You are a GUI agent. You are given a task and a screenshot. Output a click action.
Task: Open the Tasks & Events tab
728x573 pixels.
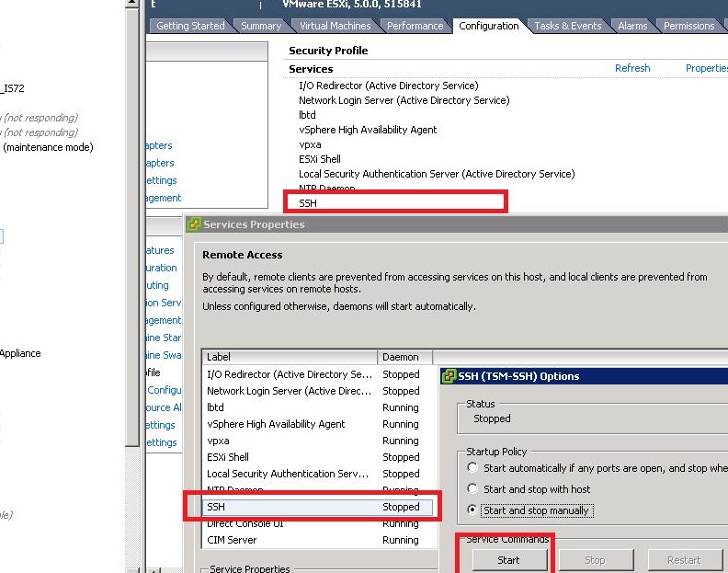click(x=567, y=26)
